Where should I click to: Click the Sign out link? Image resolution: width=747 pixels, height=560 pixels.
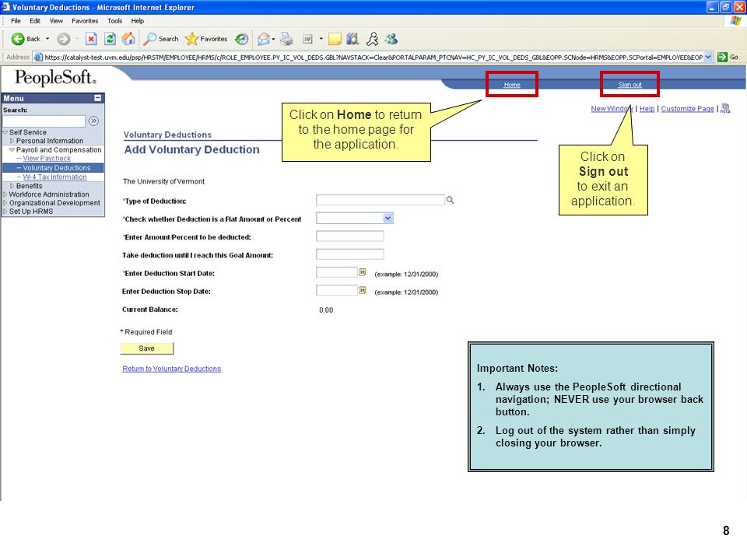point(630,85)
